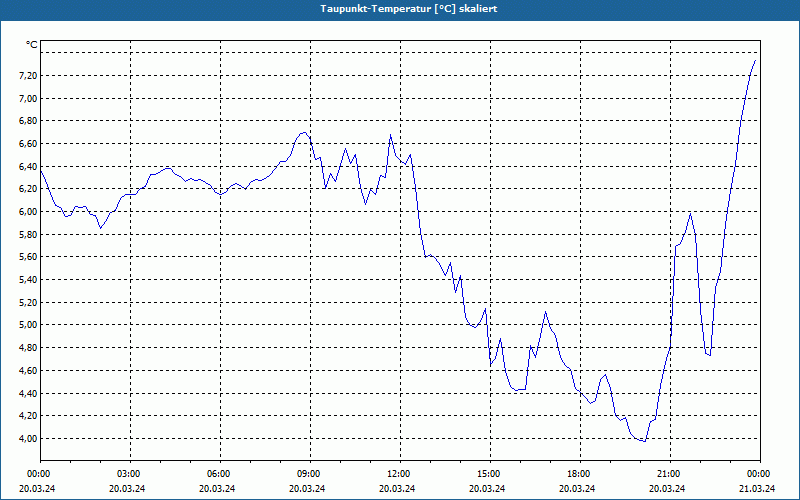Pick the 6,40 y-axis label
800x500 pixels.
point(29,166)
